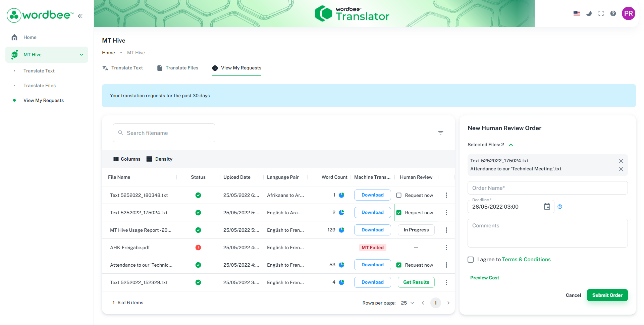This screenshot has height=325, width=644.
Task: Open the calendar icon in Deadline field
Action: (x=547, y=206)
